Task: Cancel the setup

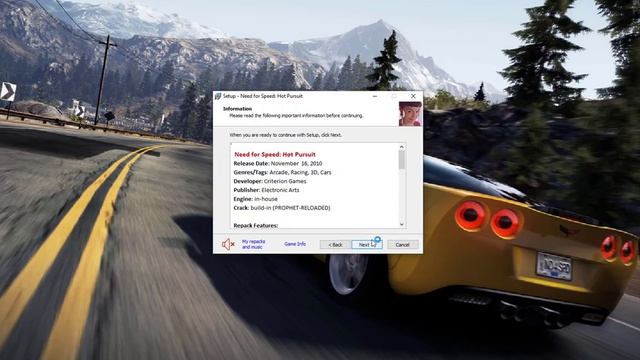Action: (402, 244)
